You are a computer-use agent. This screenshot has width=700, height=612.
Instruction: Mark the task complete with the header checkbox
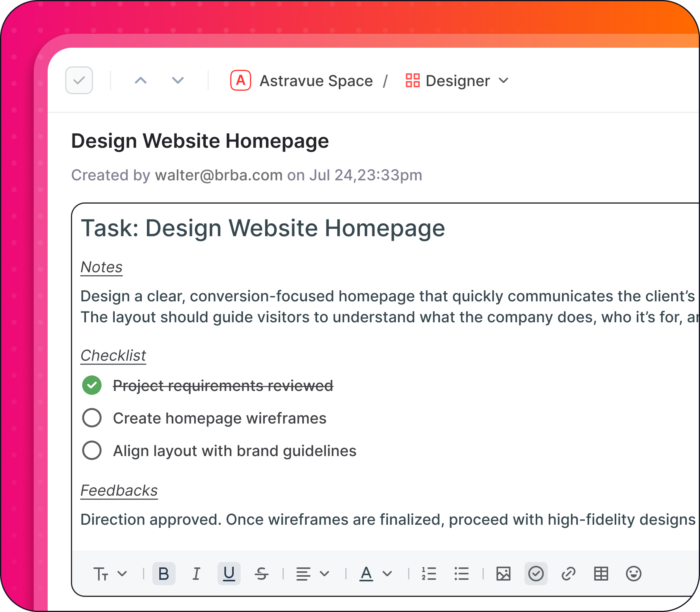[x=79, y=80]
